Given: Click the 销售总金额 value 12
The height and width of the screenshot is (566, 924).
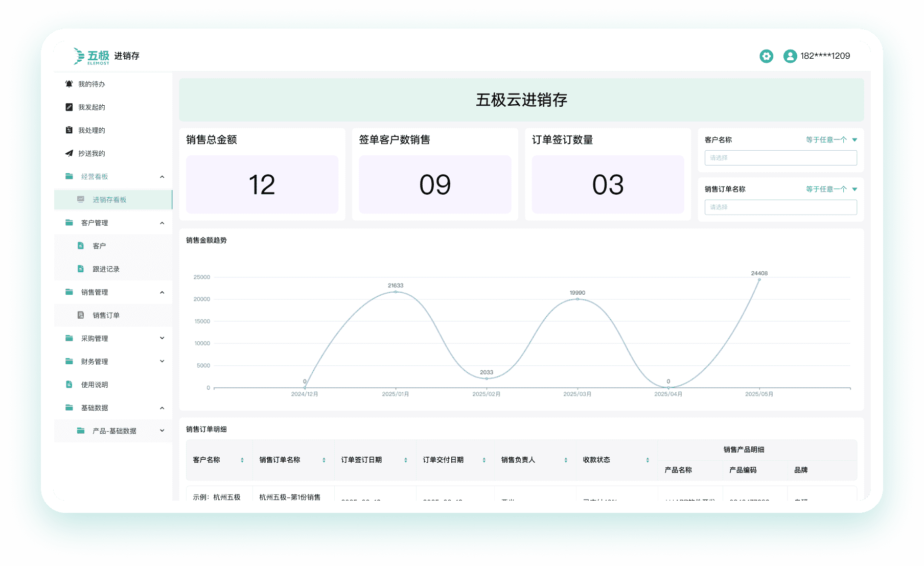Looking at the screenshot, I should point(262,184).
